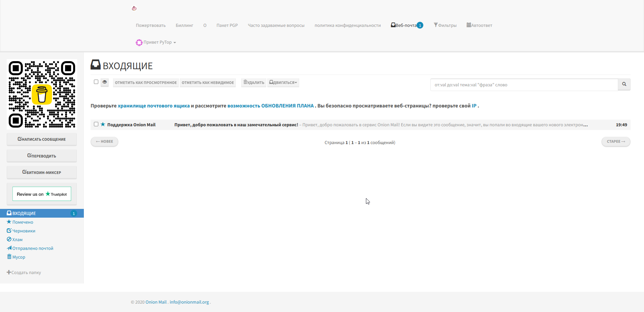Viewport: 644px width, 312px height.
Task: Open the Фильтры menu item
Action: coord(445,25)
